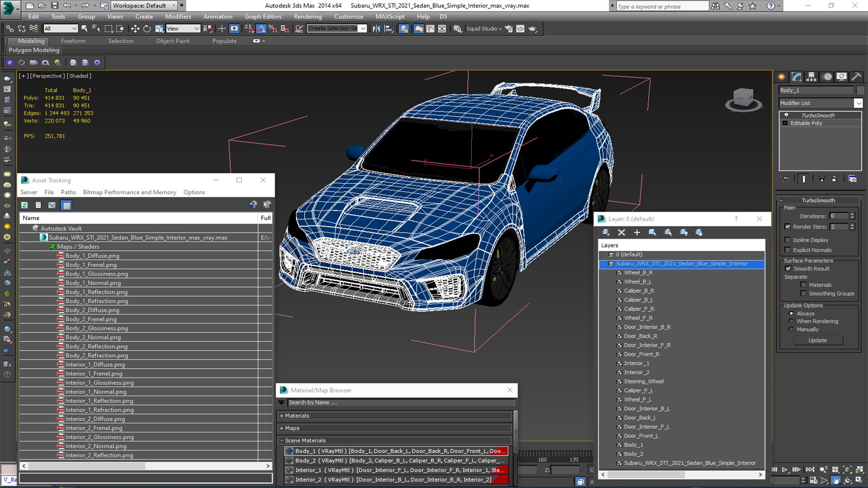This screenshot has width=868, height=488.
Task: Toggle the TurboSmooth modifier lightbulb
Action: click(786, 115)
